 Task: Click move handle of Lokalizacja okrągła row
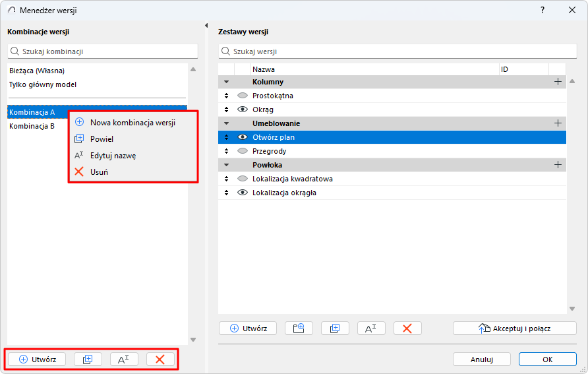click(226, 193)
